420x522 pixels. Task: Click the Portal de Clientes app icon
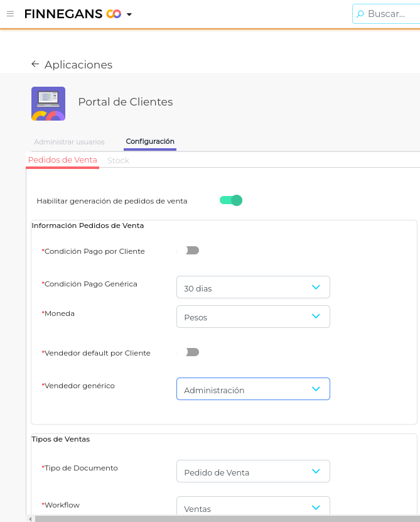pyautogui.click(x=48, y=104)
